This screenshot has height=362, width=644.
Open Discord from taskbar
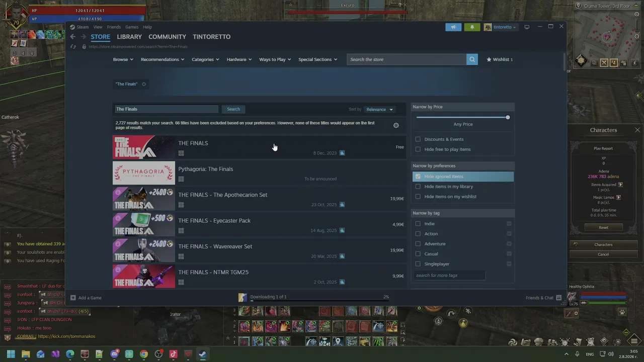(x=114, y=354)
